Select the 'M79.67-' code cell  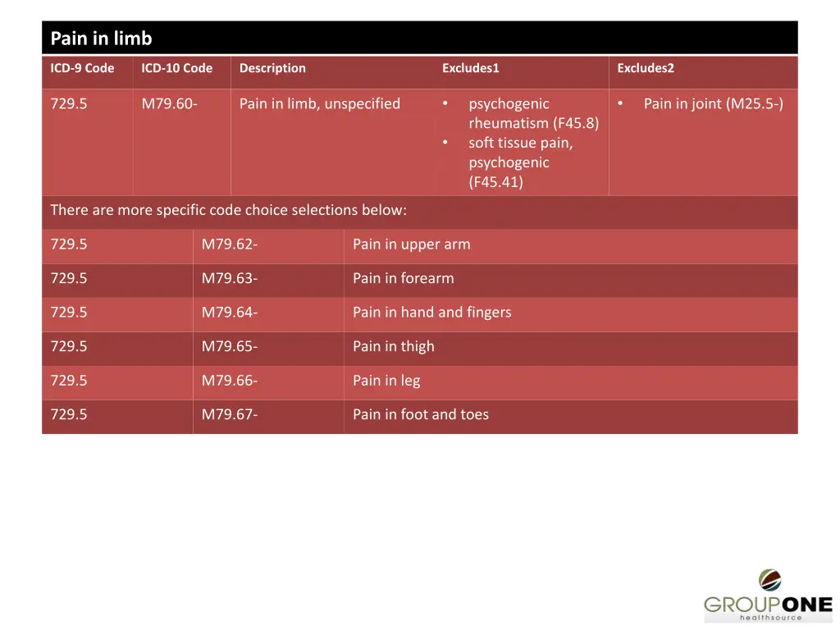(230, 414)
